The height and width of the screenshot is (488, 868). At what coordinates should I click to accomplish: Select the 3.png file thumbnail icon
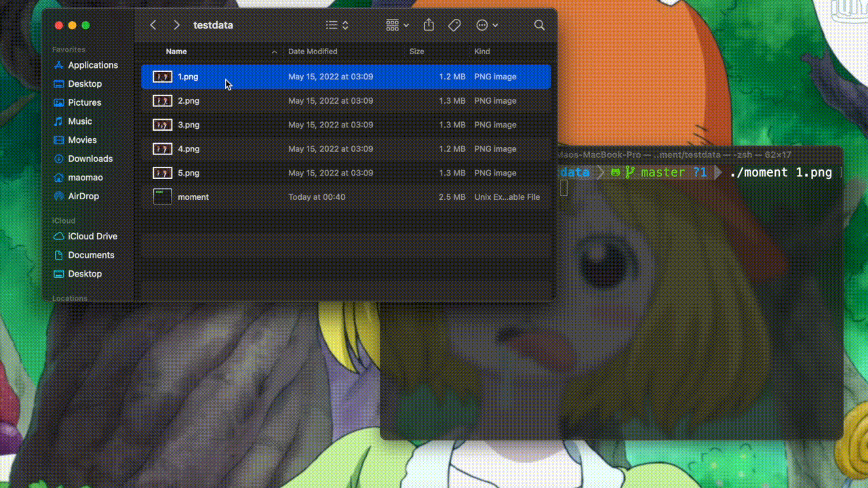(x=163, y=125)
